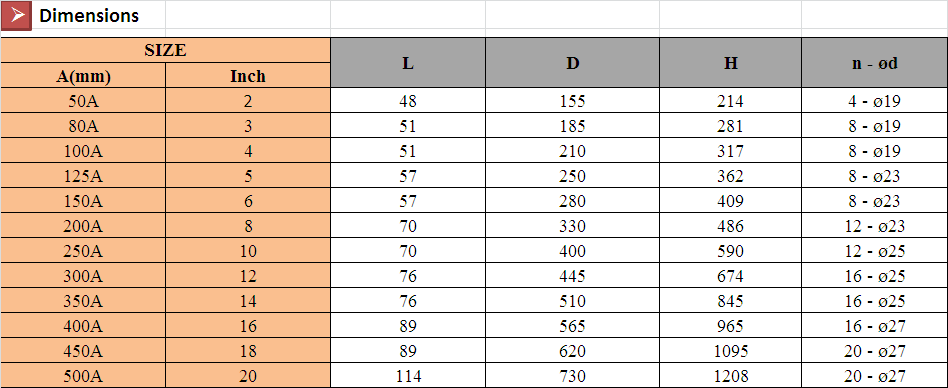
Task: Select the Inch column header
Action: [x=248, y=76]
